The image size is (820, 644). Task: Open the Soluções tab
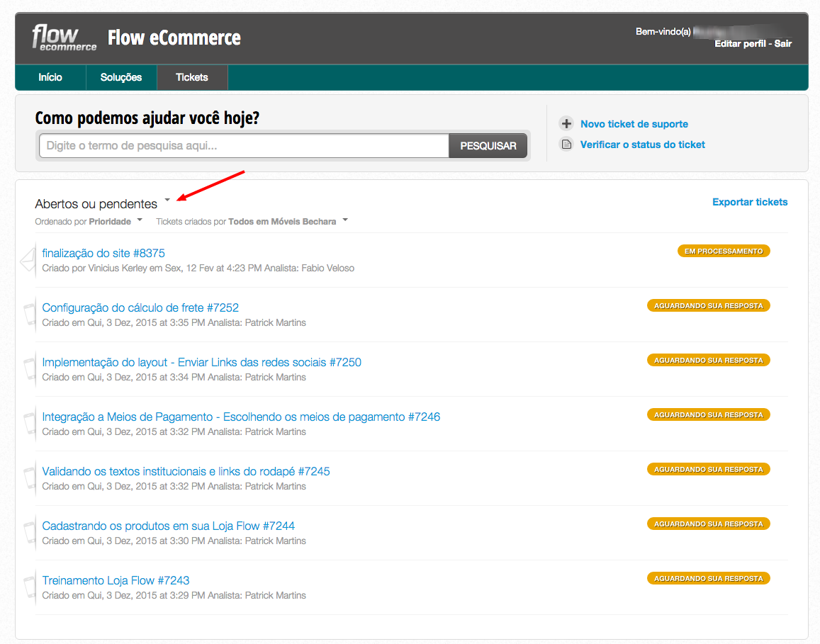(120, 77)
